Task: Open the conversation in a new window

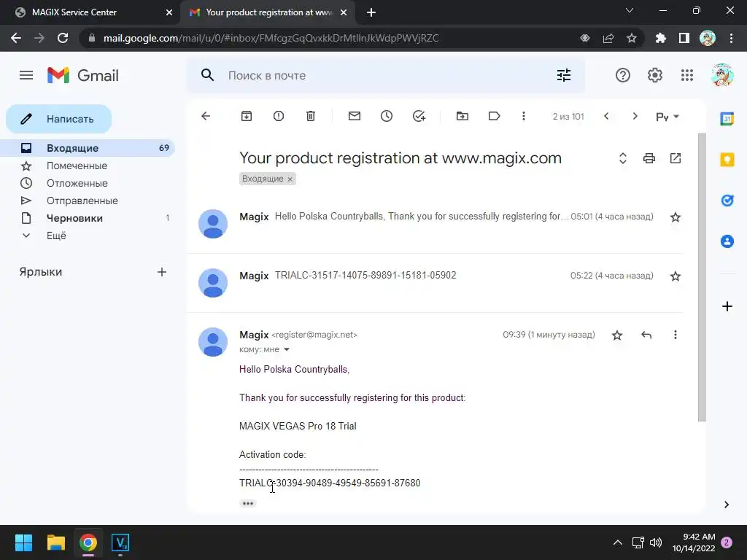Action: tap(676, 158)
